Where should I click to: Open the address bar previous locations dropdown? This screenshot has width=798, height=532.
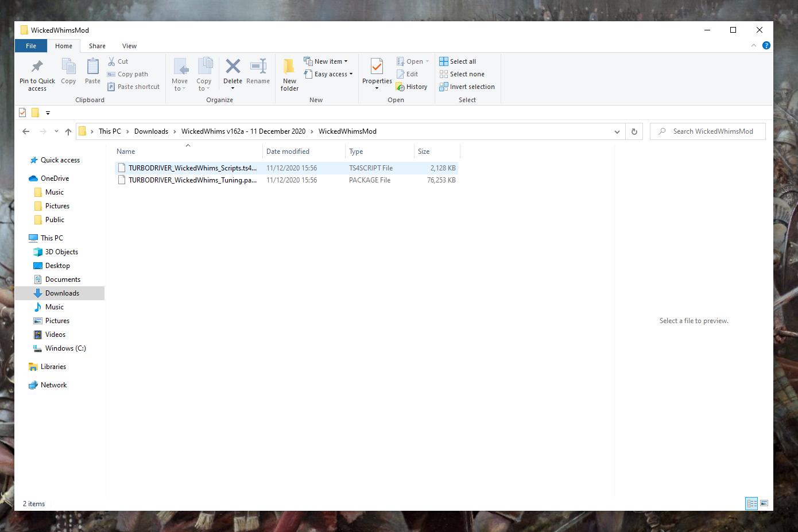tap(617, 131)
